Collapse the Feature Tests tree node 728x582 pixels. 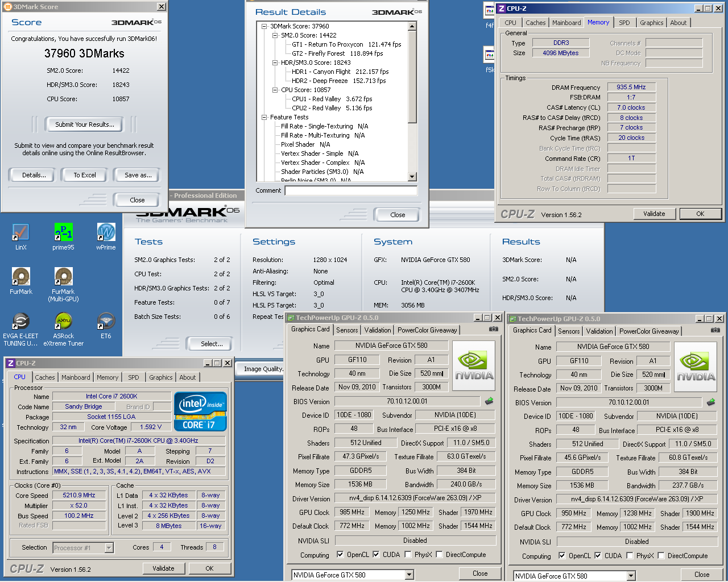click(264, 117)
